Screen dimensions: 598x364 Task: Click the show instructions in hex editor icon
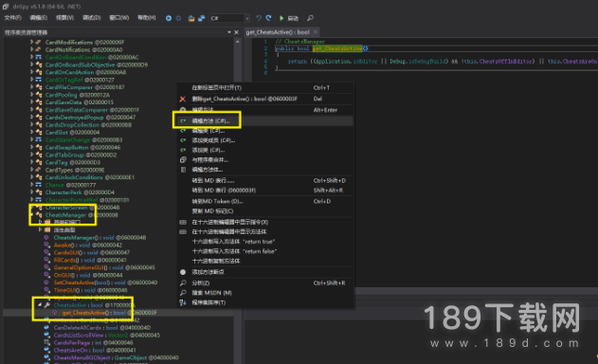point(183,222)
